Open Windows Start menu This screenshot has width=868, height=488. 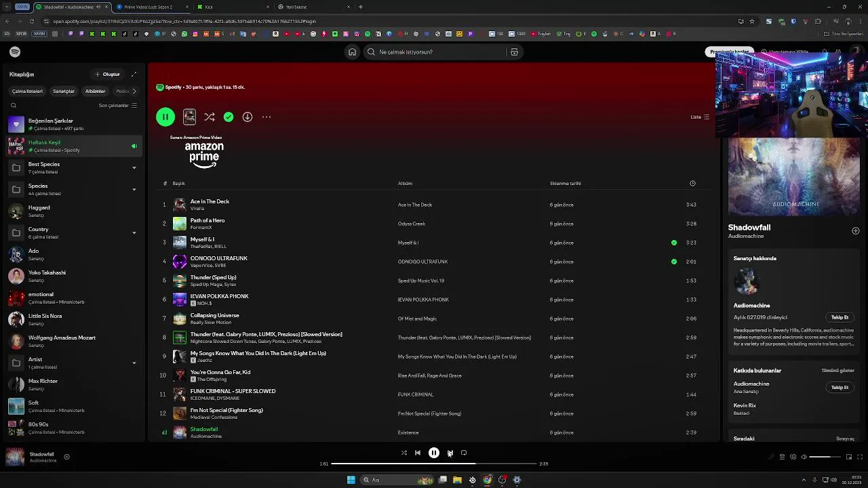(x=351, y=480)
